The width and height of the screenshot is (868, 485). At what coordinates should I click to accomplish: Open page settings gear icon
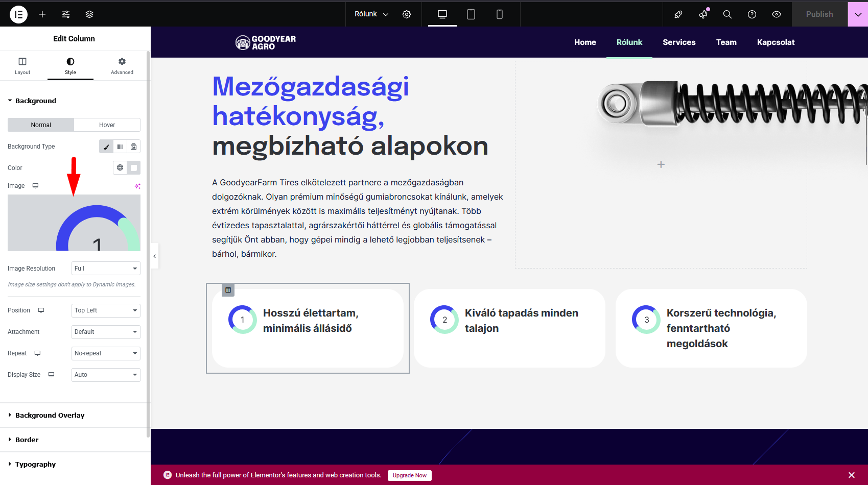tap(407, 14)
